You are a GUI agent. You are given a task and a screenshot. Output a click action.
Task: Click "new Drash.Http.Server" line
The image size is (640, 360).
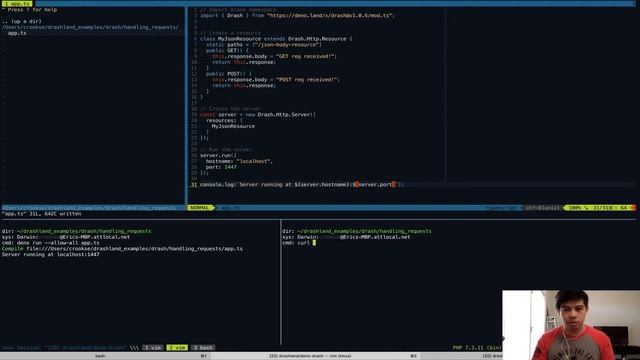point(258,115)
